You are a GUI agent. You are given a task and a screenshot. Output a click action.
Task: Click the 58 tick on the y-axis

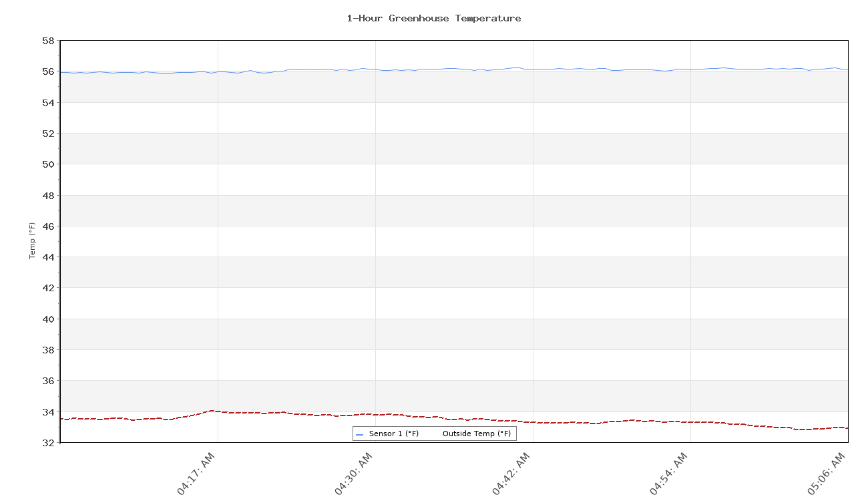(47, 41)
